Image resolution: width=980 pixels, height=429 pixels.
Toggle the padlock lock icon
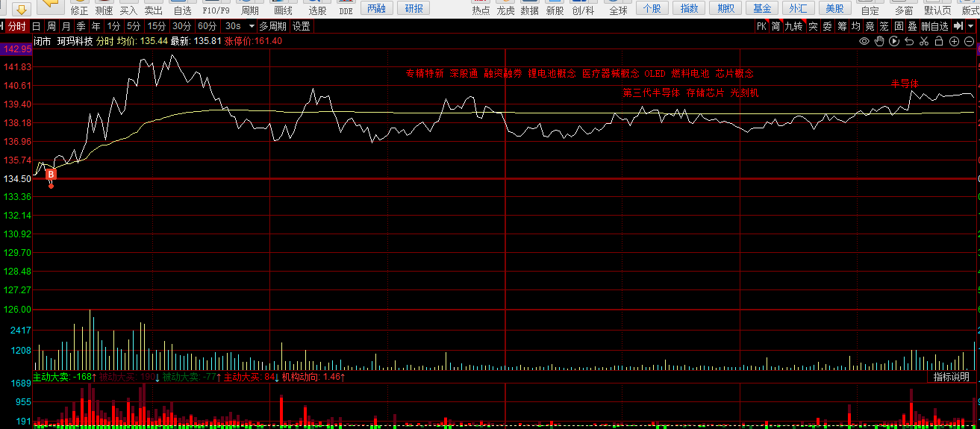(939, 41)
